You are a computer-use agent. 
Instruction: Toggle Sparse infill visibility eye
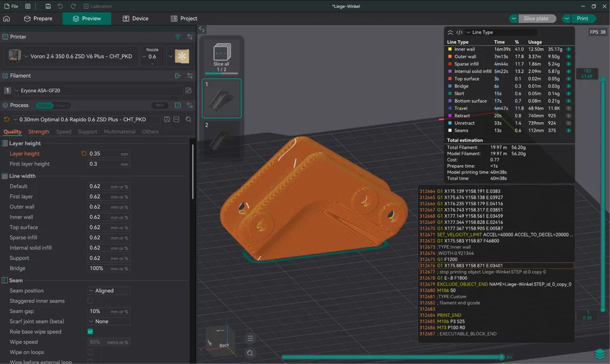click(x=569, y=64)
